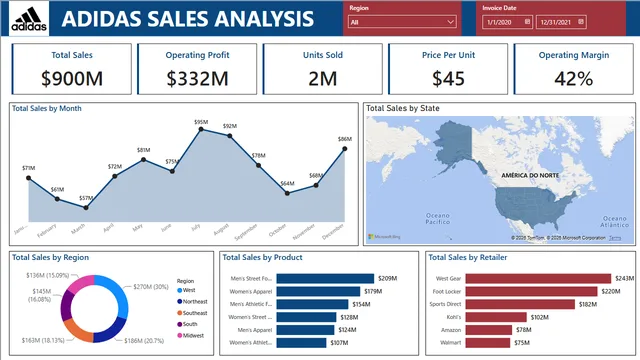This screenshot has width=640, height=360.
Task: Click the Walmart $75M bar
Action: pos(488,343)
